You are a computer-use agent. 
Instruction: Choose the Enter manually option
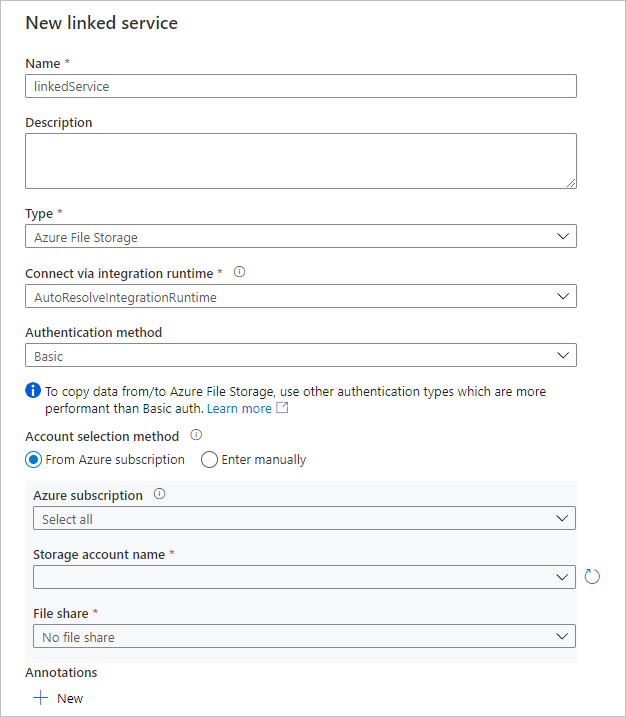point(209,460)
